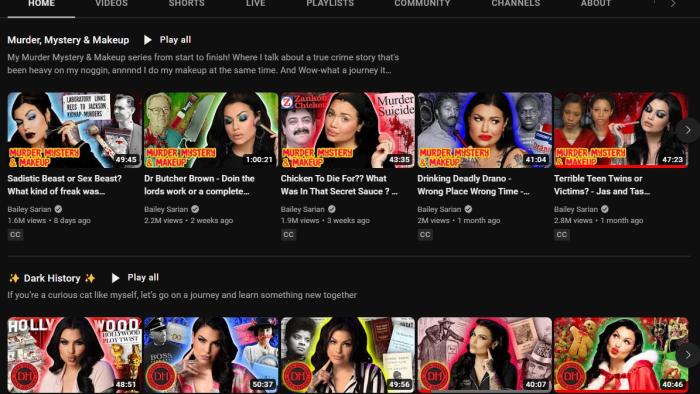Image resolution: width=700 pixels, height=394 pixels.
Task: Show next videos in Murder Mystery row
Action: [688, 130]
